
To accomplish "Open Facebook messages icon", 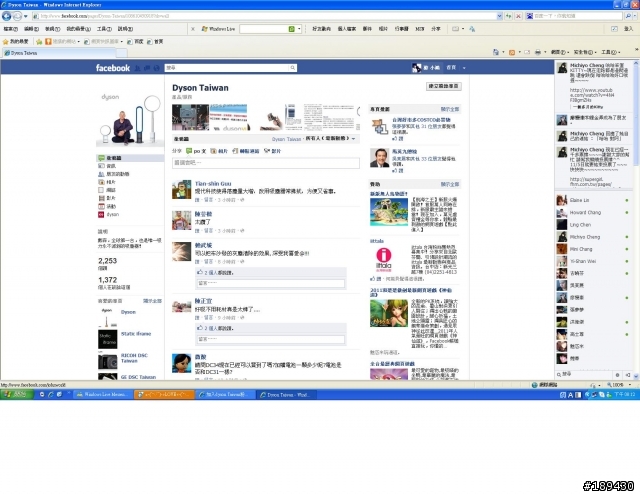I will 147,68.
